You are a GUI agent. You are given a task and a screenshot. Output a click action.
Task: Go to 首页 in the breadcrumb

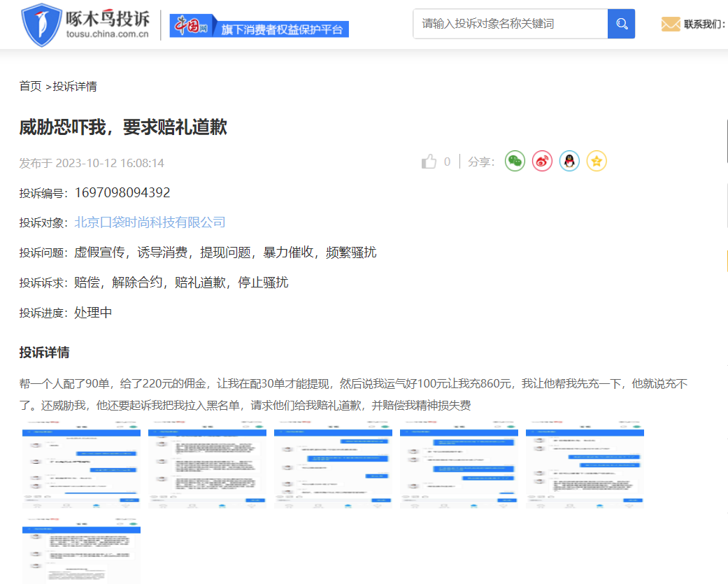coord(30,86)
